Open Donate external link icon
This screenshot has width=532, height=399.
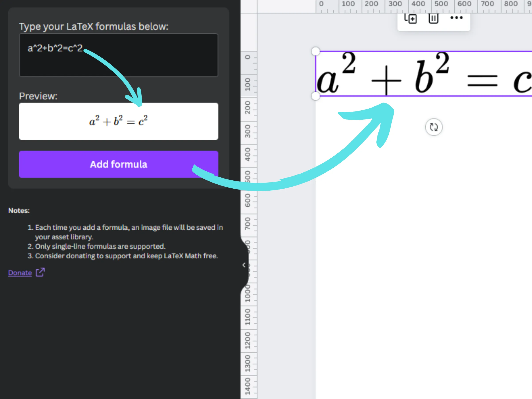coord(40,272)
